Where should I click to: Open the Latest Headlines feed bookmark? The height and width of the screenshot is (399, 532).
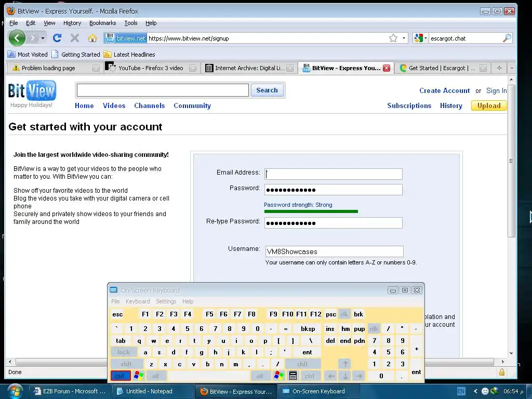[x=129, y=54]
